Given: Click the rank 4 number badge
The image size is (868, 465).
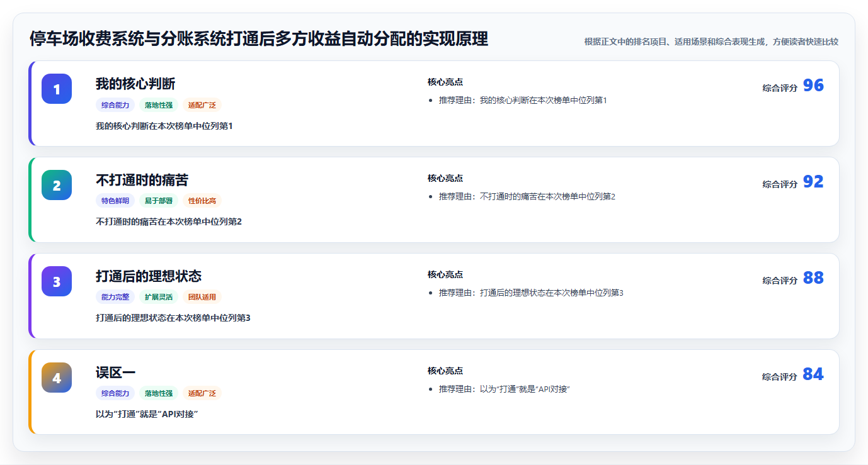Looking at the screenshot, I should (57, 378).
